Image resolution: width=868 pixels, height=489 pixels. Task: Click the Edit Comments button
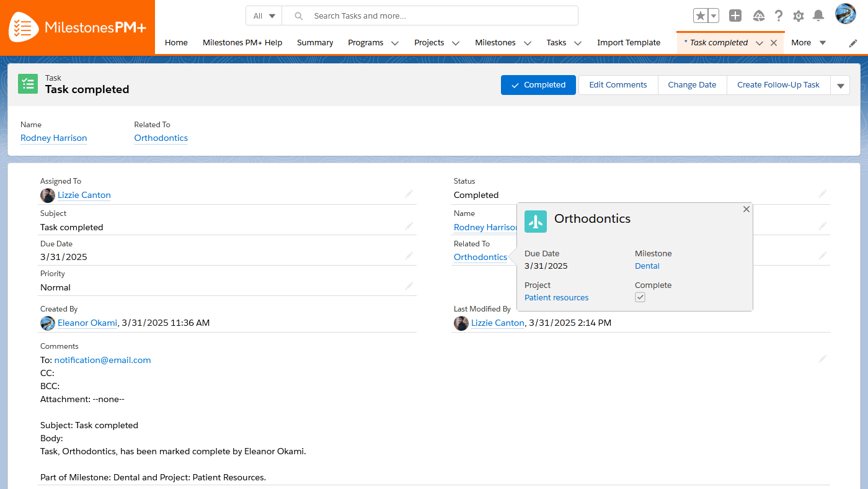[x=618, y=85]
